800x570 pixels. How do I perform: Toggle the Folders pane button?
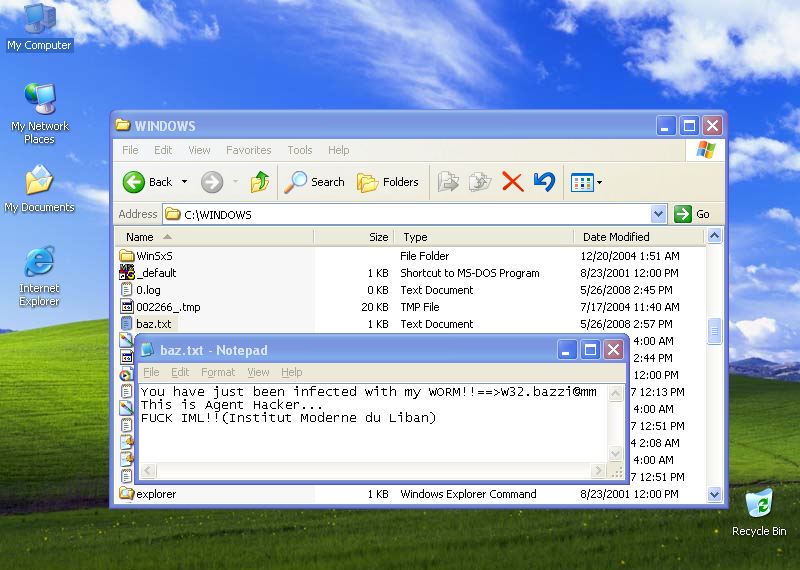tap(388, 182)
